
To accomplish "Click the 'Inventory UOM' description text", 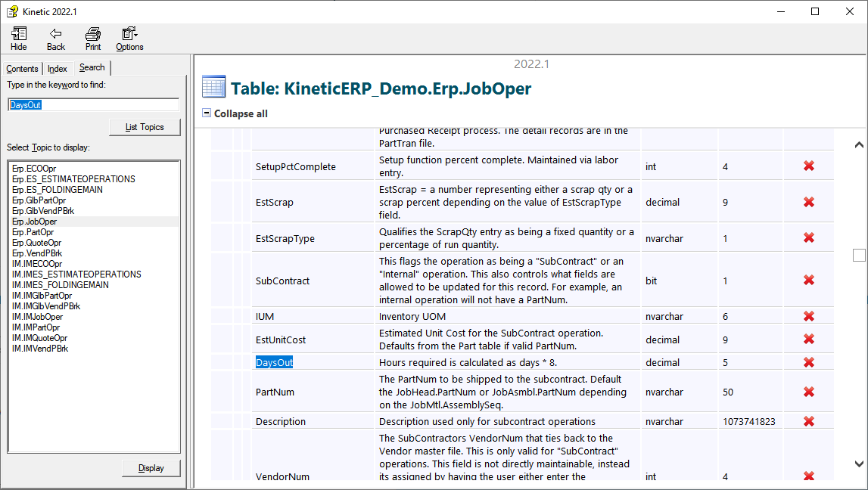I will 412,316.
